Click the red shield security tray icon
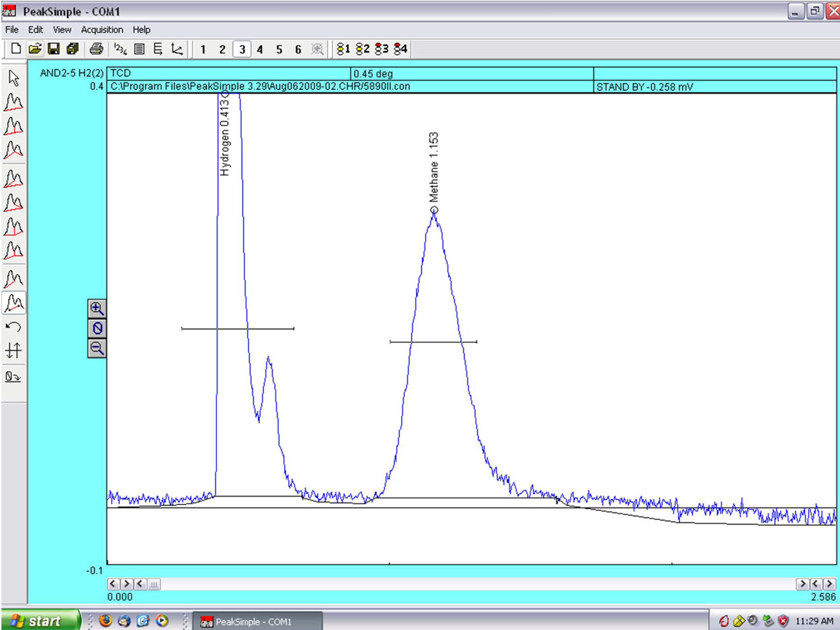 point(783,621)
